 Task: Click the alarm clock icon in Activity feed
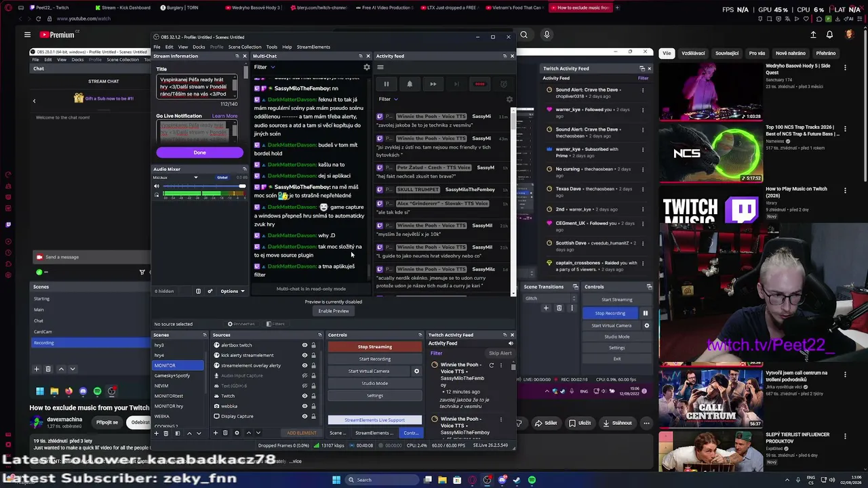click(x=503, y=84)
